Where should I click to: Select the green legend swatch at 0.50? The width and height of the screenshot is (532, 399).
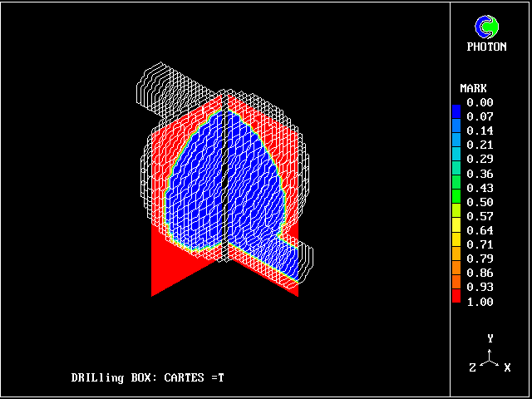(456, 201)
